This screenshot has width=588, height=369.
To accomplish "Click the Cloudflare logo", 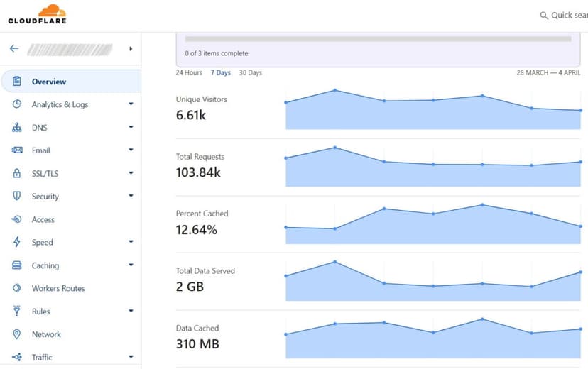I will tap(37, 14).
